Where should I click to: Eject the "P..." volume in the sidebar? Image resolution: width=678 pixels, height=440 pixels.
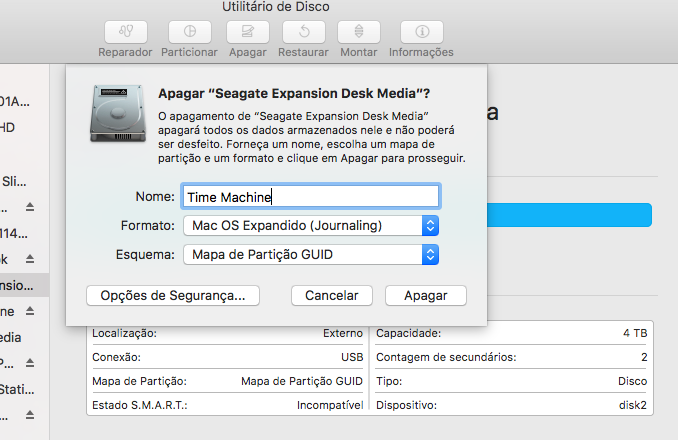29,362
